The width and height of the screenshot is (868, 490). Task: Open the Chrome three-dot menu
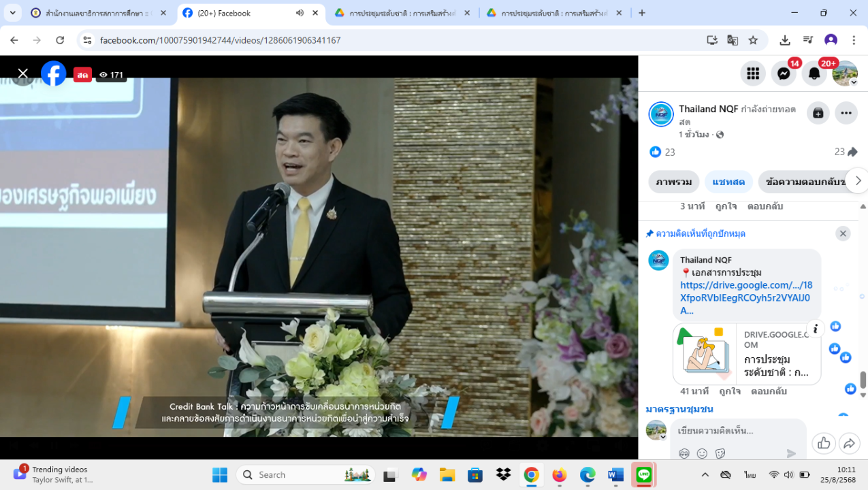(854, 40)
